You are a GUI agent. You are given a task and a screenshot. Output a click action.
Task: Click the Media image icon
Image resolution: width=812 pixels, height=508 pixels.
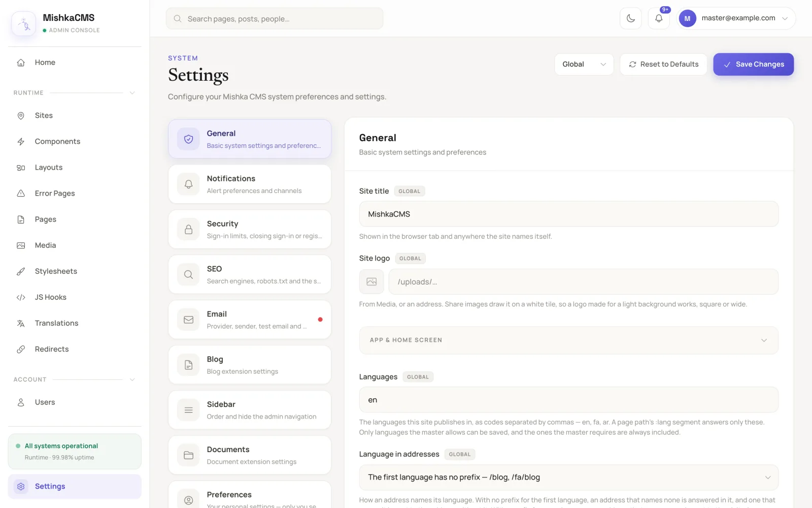[x=21, y=245]
